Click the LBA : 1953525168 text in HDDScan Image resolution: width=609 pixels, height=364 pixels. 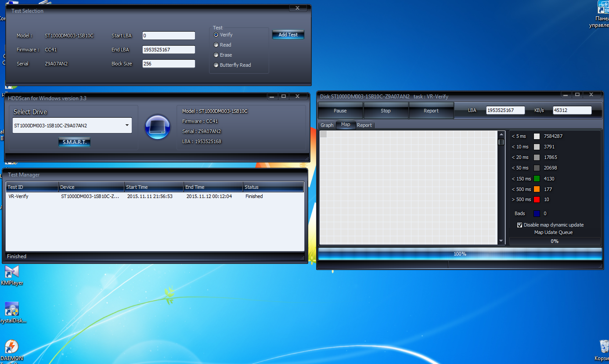(x=202, y=141)
